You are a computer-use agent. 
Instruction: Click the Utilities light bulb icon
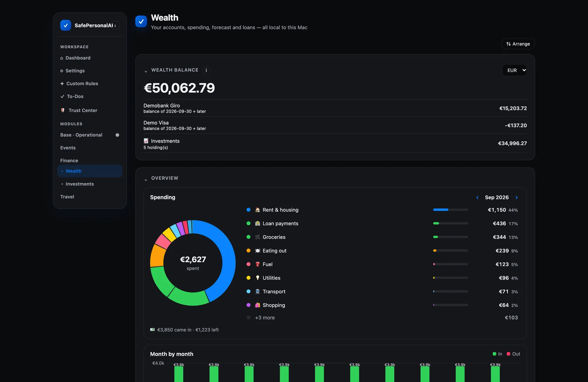click(x=257, y=278)
